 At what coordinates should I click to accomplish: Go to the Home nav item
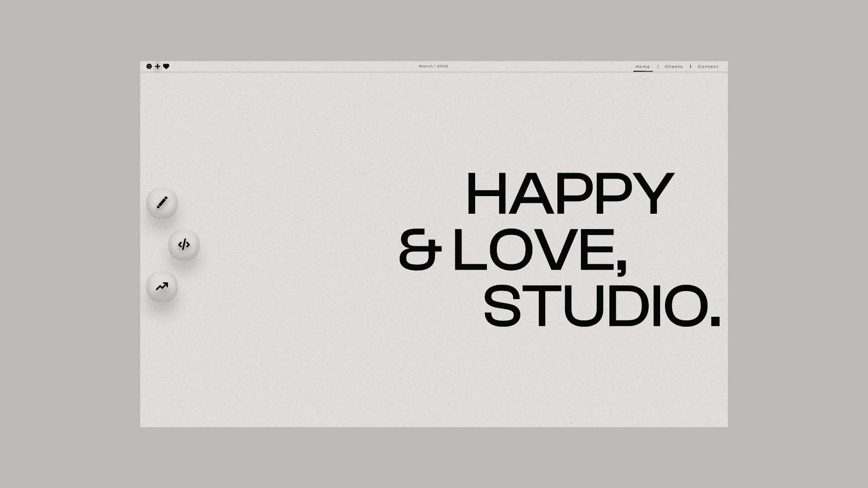[x=643, y=66]
